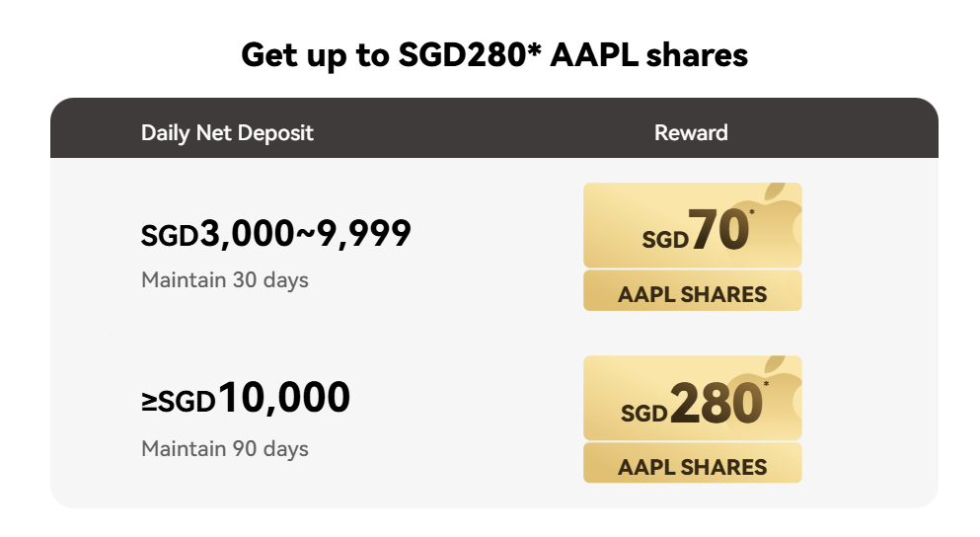Viewport: 980px width, 537px height.
Task: Click the SGD prefix on the 70 card
Action: coord(664,240)
